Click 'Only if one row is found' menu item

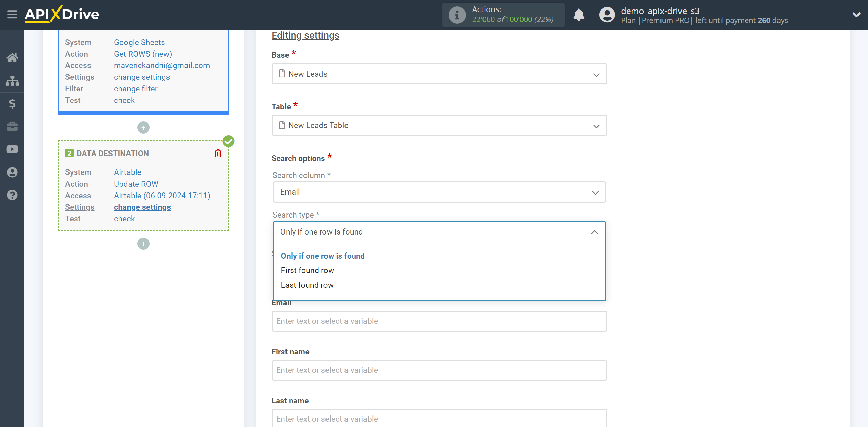322,256
